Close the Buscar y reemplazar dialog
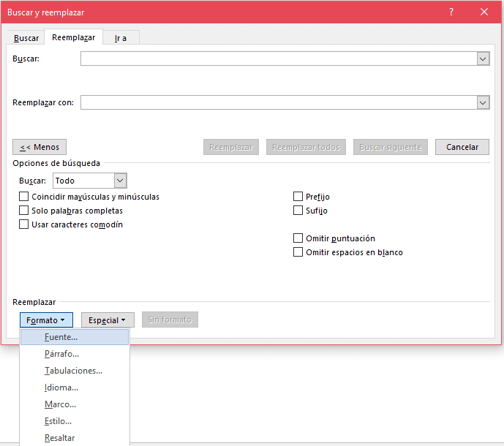Viewport: 504px width, 446px height. coord(484,12)
